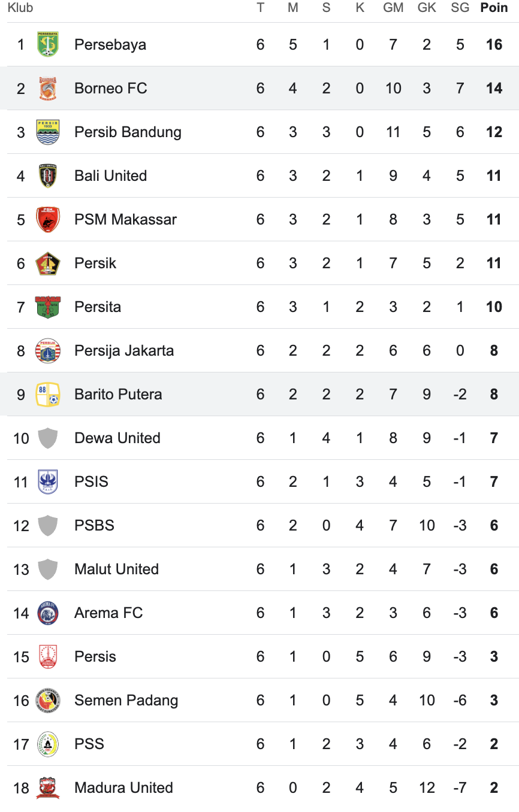
Task: Click the Persik club crest
Action: click(x=48, y=263)
